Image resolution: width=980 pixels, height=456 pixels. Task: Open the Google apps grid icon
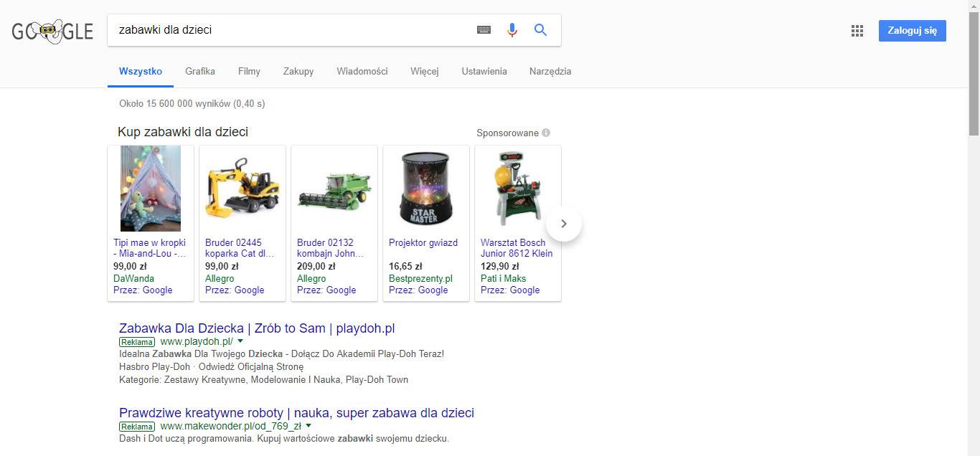857,31
